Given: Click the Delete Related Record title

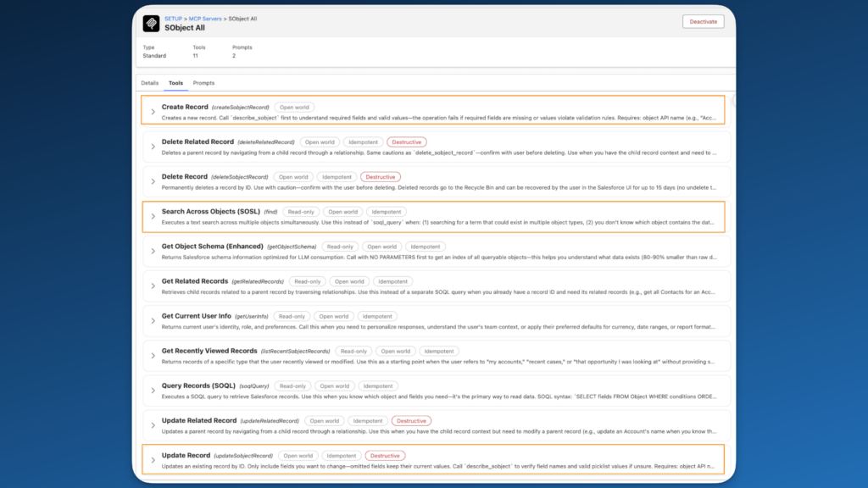Looking at the screenshot, I should (x=198, y=141).
